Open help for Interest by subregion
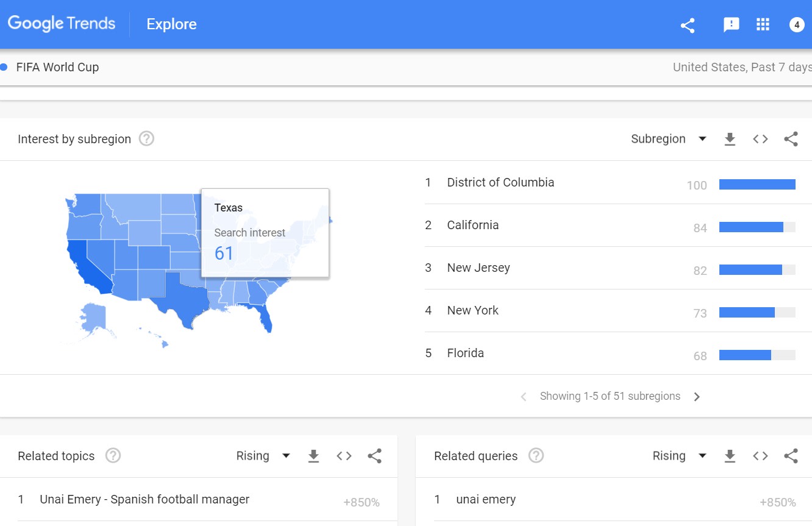Screen dimensions: 812x526 pos(146,139)
